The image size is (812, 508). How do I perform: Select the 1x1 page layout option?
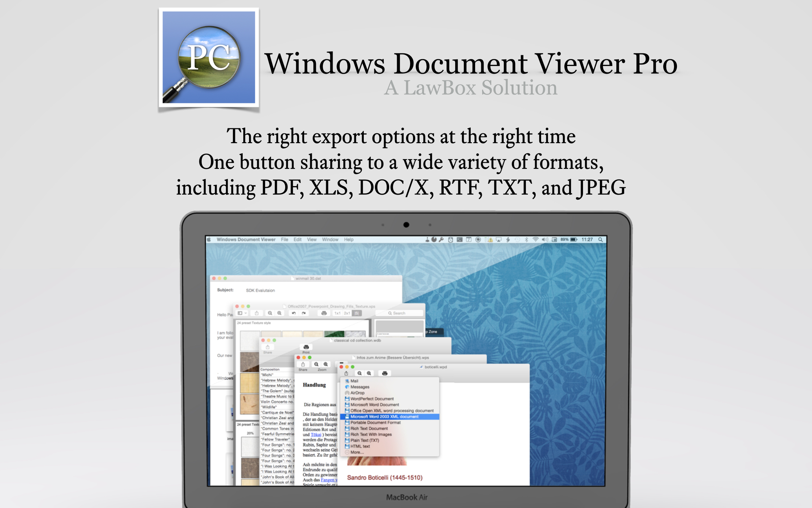337,313
